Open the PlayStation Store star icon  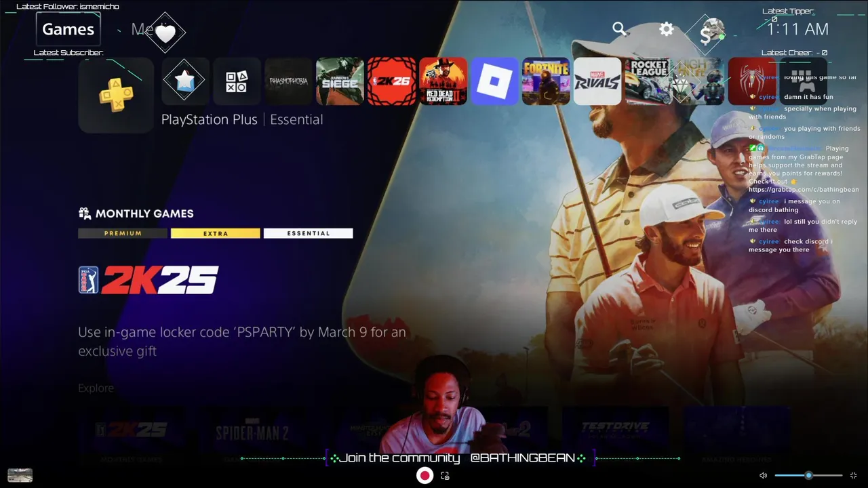click(185, 81)
